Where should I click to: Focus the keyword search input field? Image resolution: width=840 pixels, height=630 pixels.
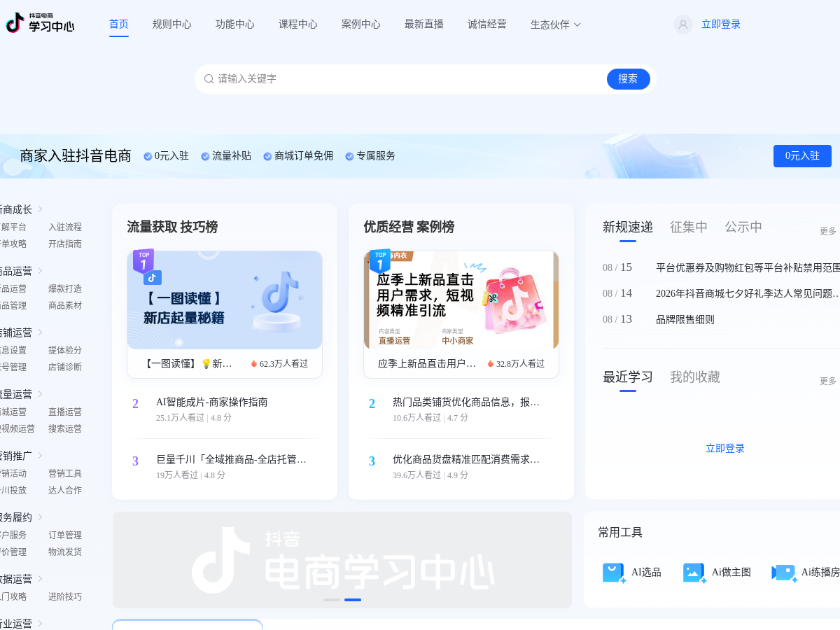tap(409, 79)
